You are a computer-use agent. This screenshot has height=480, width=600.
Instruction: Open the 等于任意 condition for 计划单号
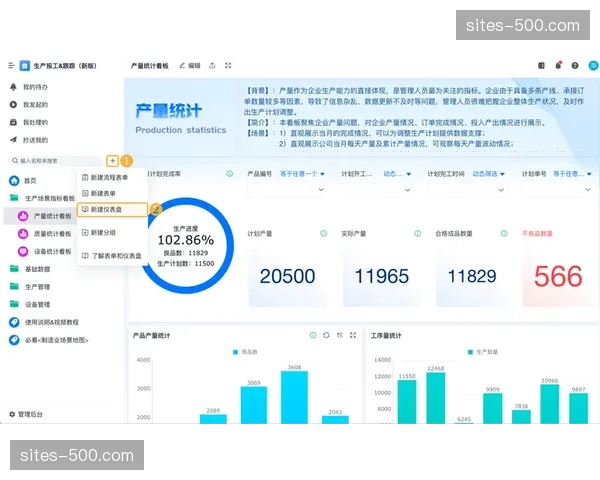572,174
